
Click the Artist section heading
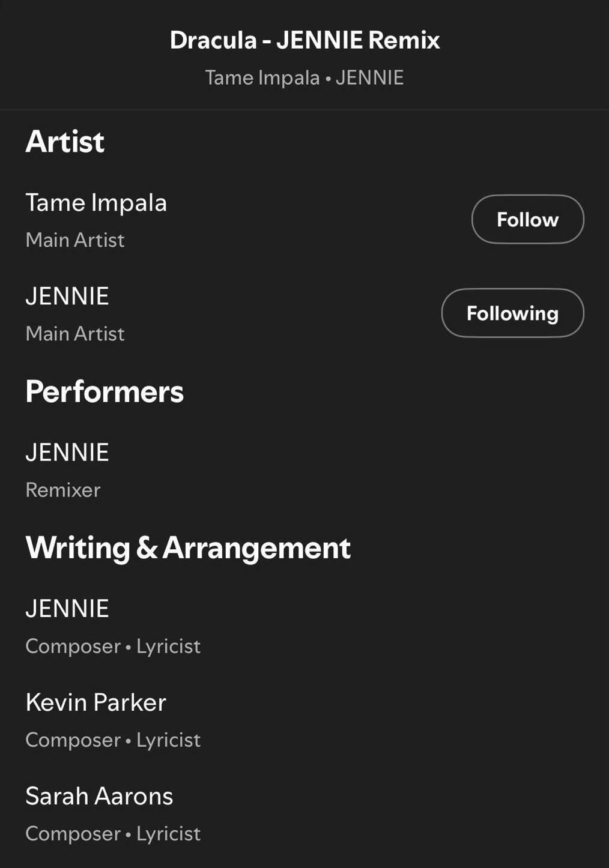pyautogui.click(x=65, y=142)
